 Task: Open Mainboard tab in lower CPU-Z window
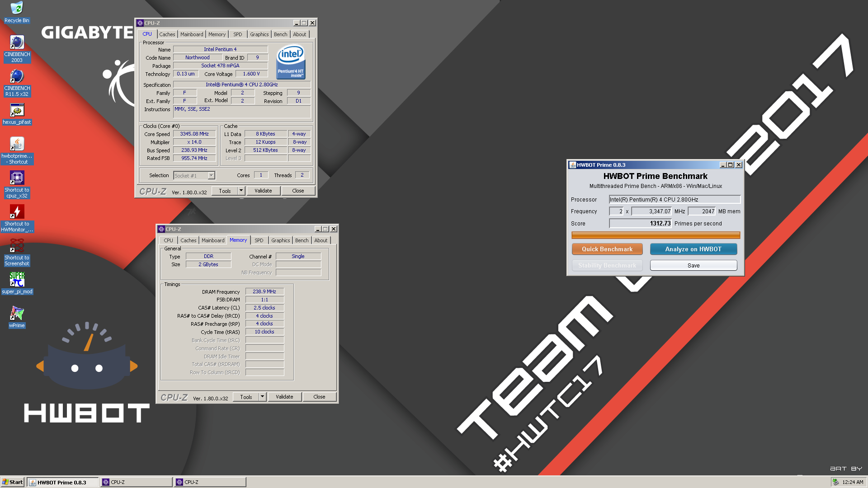213,240
